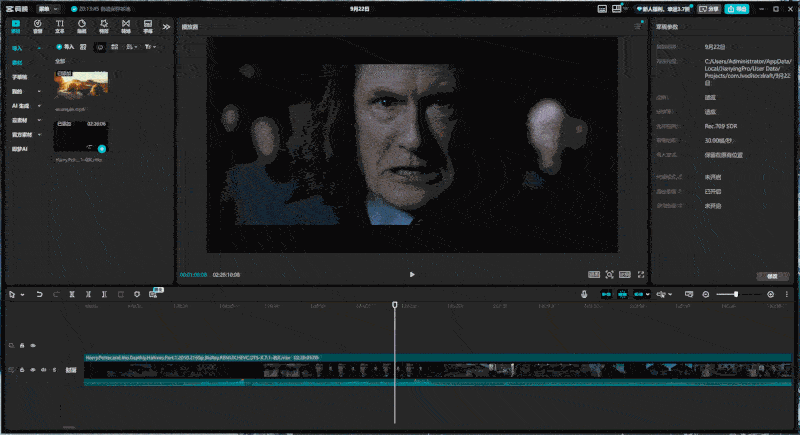Enter fullscreen preview

tap(641, 274)
